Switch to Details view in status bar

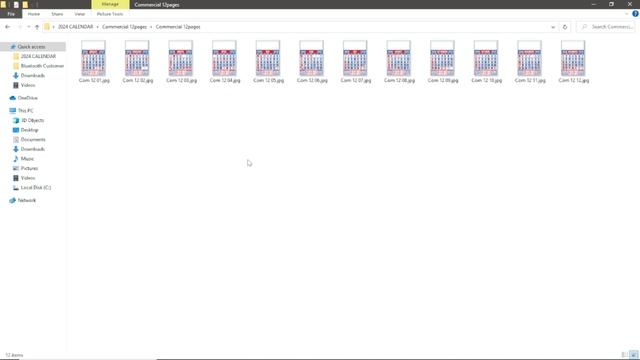624,355
